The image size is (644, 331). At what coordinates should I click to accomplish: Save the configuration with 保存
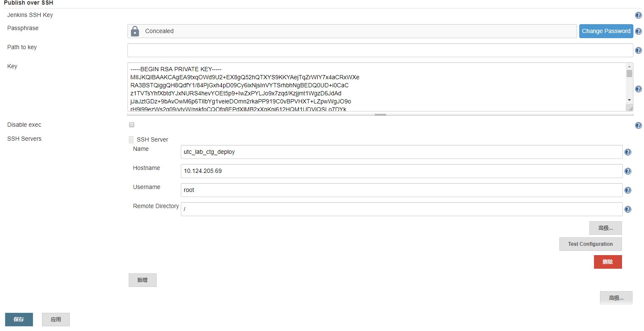tap(19, 320)
